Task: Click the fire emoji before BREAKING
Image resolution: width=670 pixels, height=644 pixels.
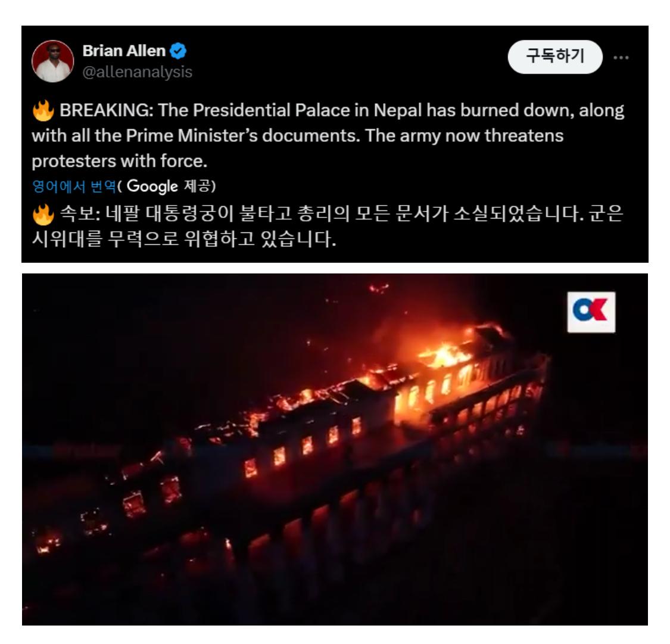Action: [x=43, y=111]
